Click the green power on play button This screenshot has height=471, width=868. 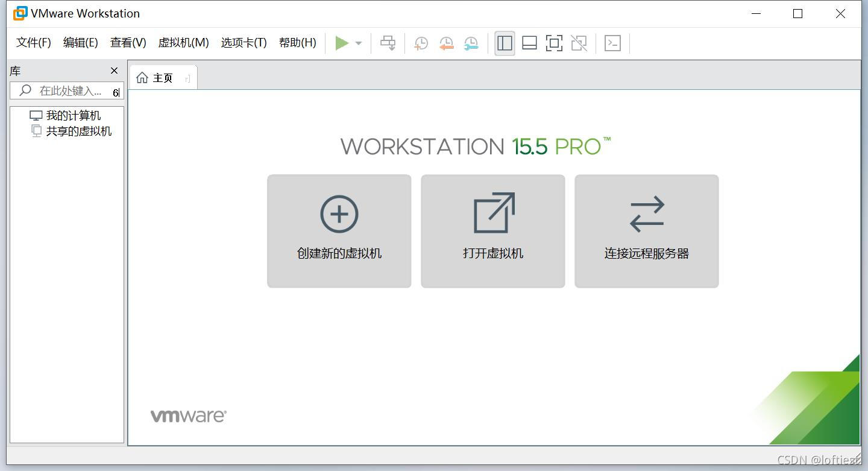pyautogui.click(x=342, y=43)
